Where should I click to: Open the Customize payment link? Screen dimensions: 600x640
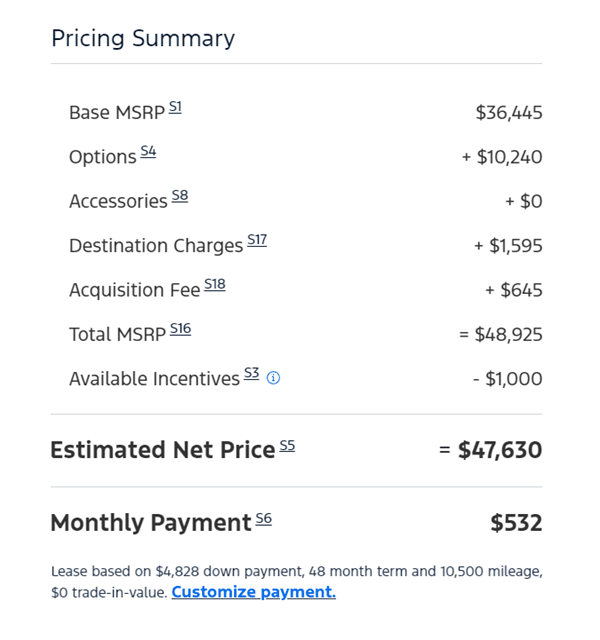click(x=253, y=592)
